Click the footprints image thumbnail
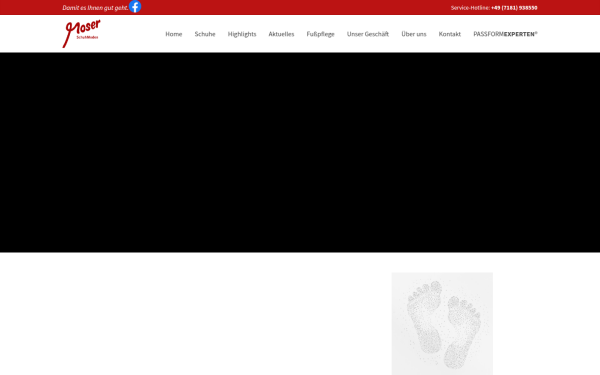Screen dimensions: 600x375 [x=442, y=324]
